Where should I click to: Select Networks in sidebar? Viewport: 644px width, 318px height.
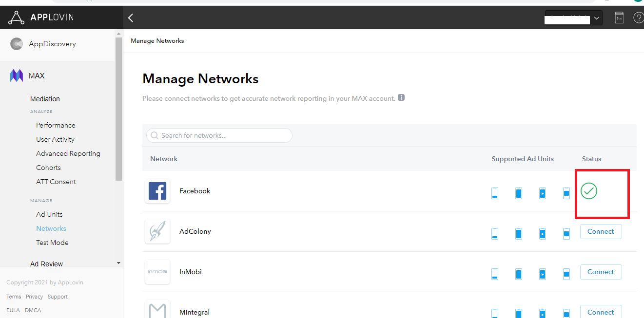tap(51, 228)
